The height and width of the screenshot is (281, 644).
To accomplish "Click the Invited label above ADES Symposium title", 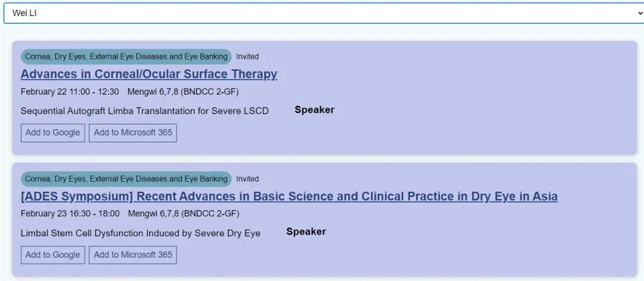I will point(247,179).
